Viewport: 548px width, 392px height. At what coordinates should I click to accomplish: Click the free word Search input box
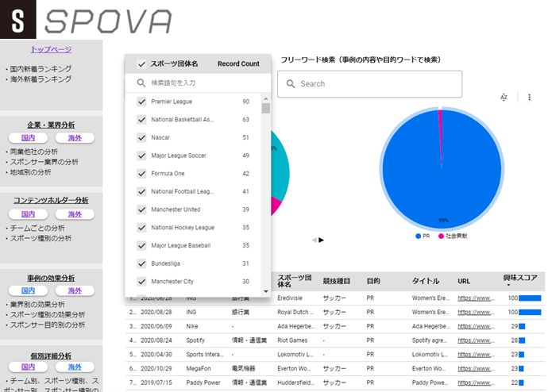370,84
